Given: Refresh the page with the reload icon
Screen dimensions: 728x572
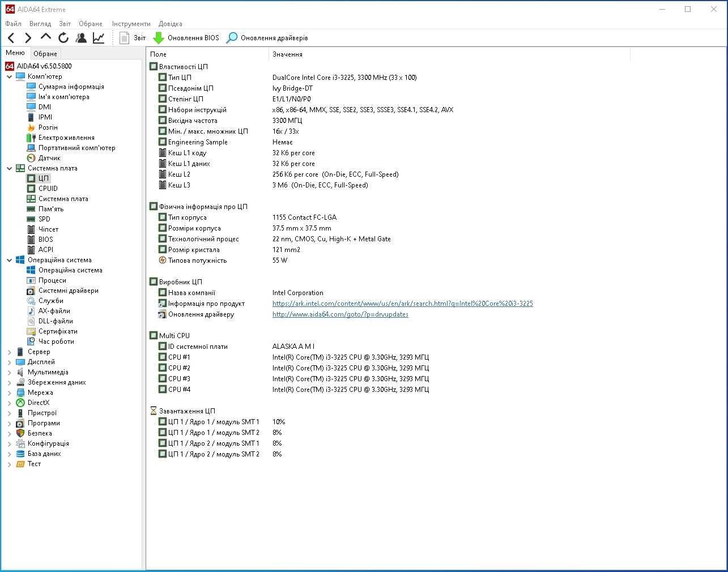Looking at the screenshot, I should pyautogui.click(x=63, y=38).
